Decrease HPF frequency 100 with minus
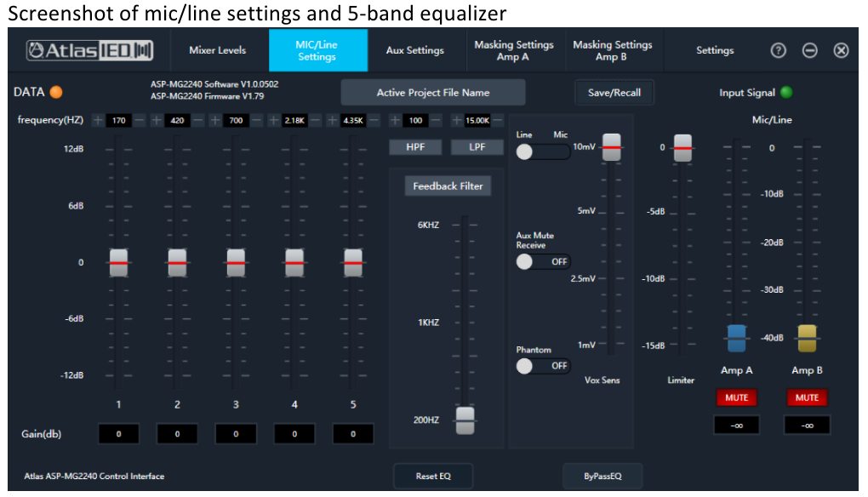Viewport: 868px width, 497px height. click(x=437, y=120)
